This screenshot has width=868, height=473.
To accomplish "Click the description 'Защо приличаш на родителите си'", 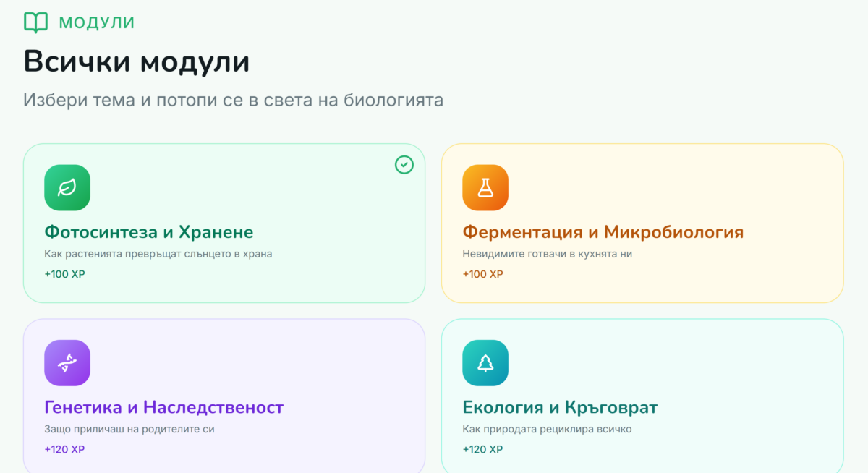I will [x=129, y=429].
